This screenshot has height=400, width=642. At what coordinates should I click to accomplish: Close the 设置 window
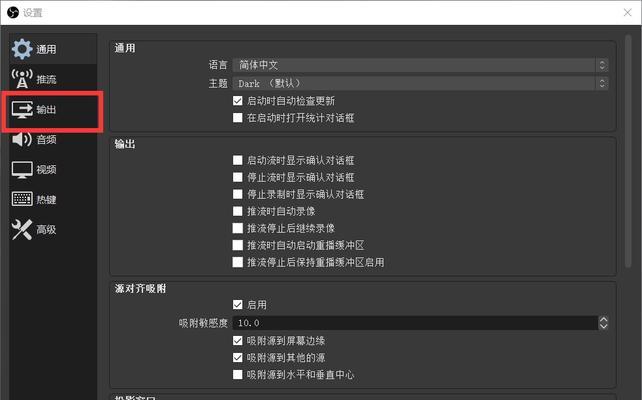coord(627,12)
